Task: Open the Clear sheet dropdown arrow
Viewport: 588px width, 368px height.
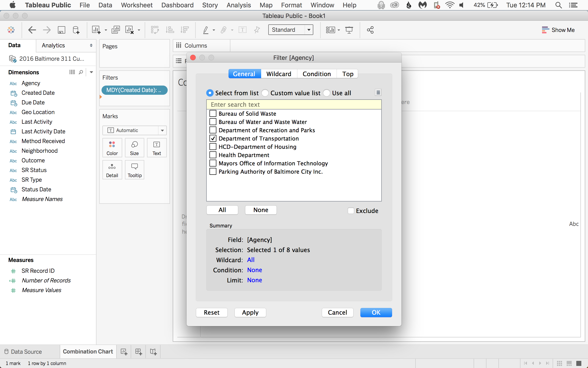Action: tap(139, 30)
